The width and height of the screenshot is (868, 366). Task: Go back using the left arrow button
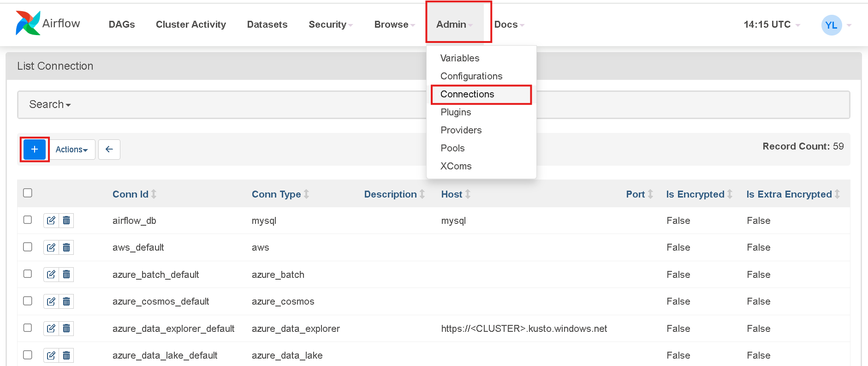click(109, 150)
